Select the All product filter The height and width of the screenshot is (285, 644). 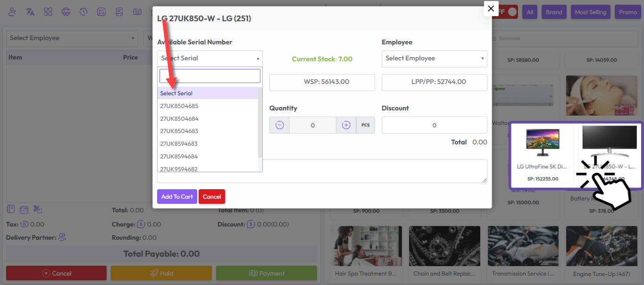[x=530, y=12]
